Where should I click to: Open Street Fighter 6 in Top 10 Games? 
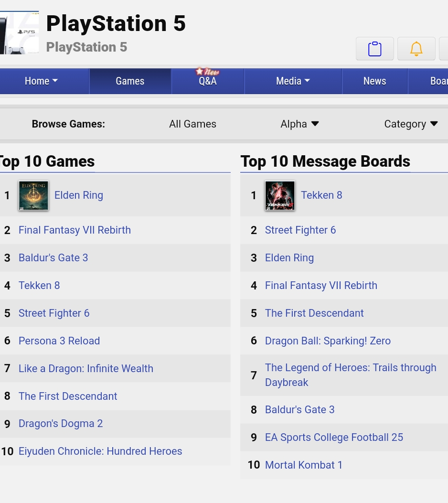click(54, 313)
